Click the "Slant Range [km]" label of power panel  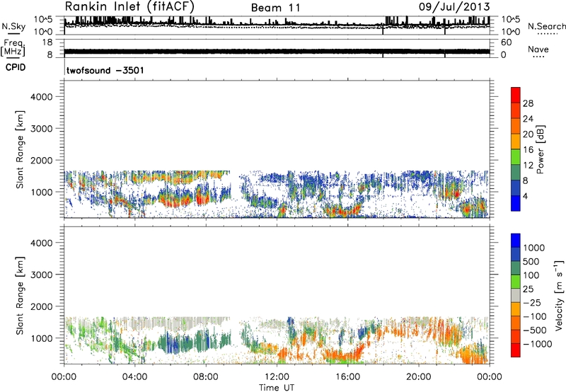click(x=20, y=149)
